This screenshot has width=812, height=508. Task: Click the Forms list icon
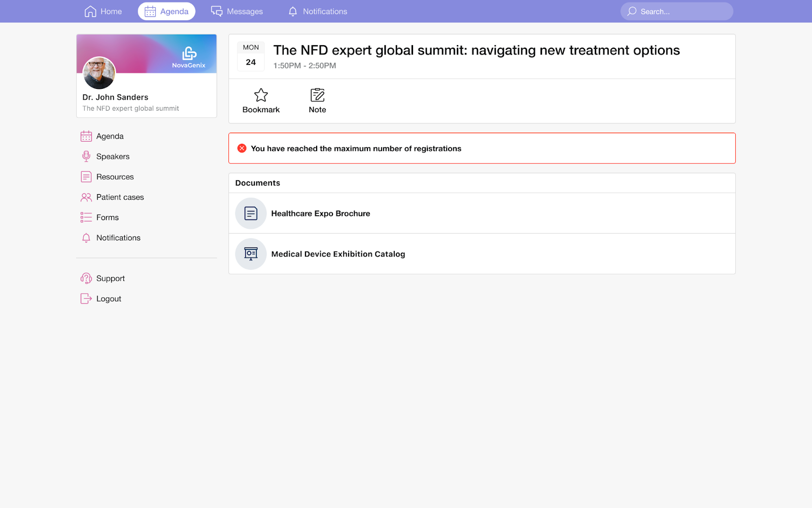(86, 217)
